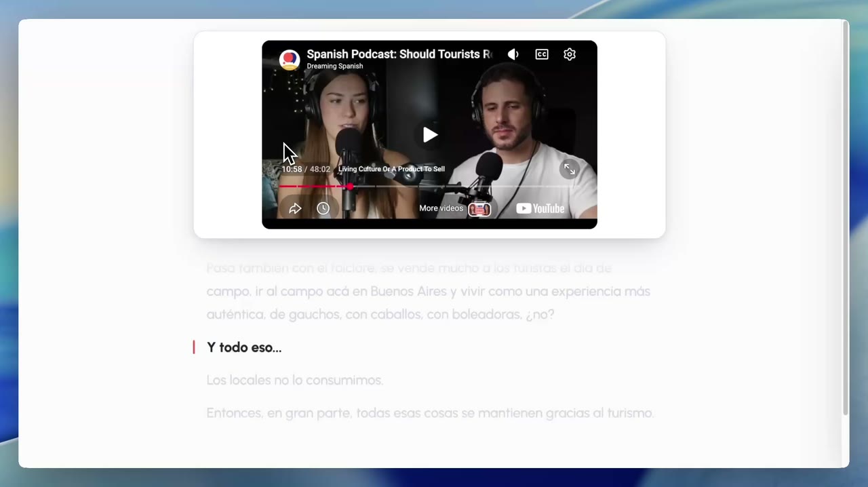Click the line starting "Entonces, en gran parte"

click(x=430, y=412)
